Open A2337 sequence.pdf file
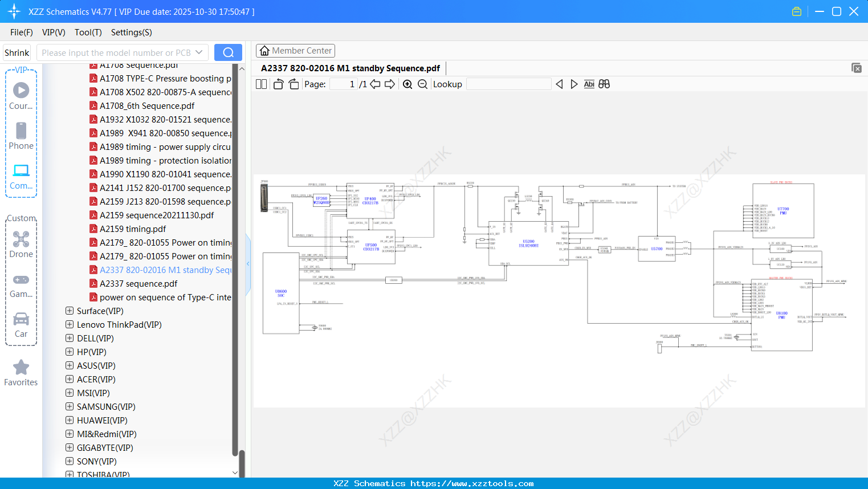 point(138,283)
